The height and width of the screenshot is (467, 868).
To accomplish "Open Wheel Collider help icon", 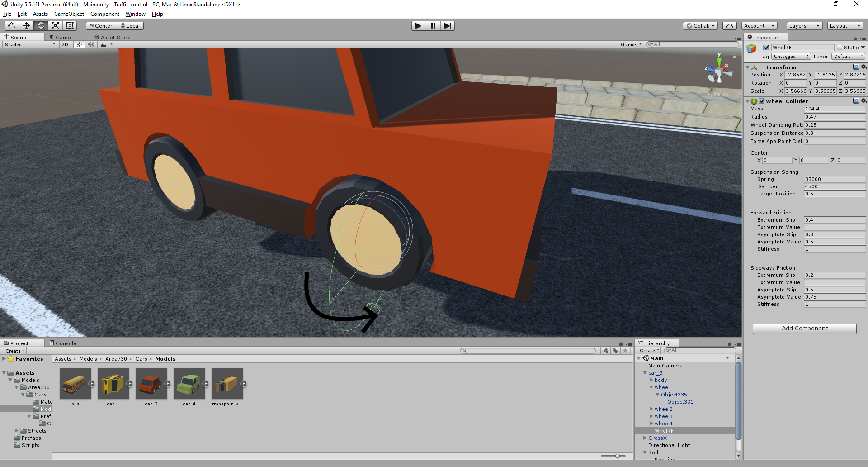I will pos(856,101).
